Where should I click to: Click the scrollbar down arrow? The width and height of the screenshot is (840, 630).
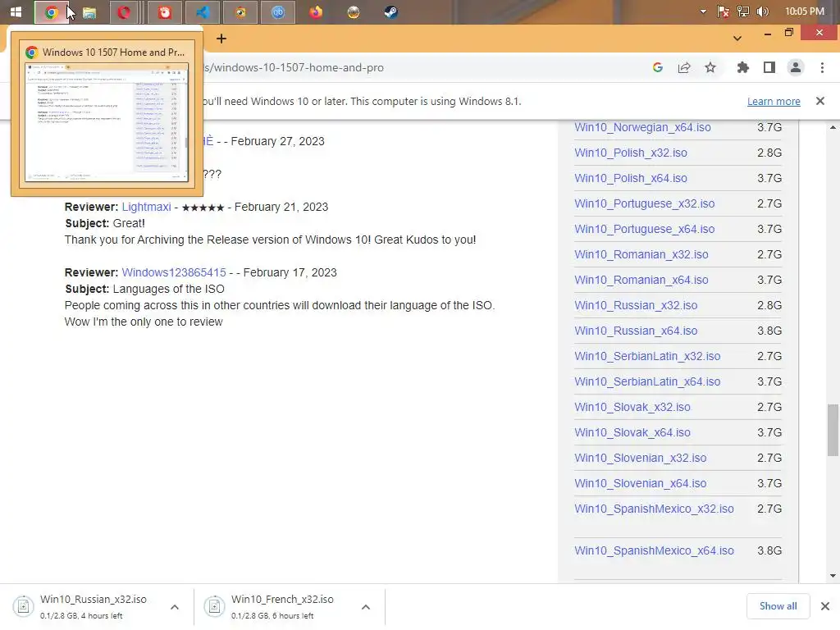(x=833, y=576)
